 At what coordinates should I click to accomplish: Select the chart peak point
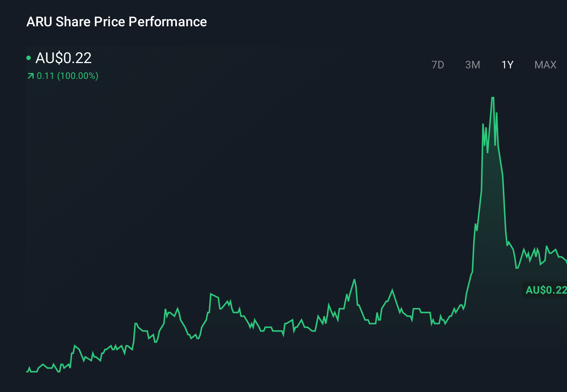493,98
